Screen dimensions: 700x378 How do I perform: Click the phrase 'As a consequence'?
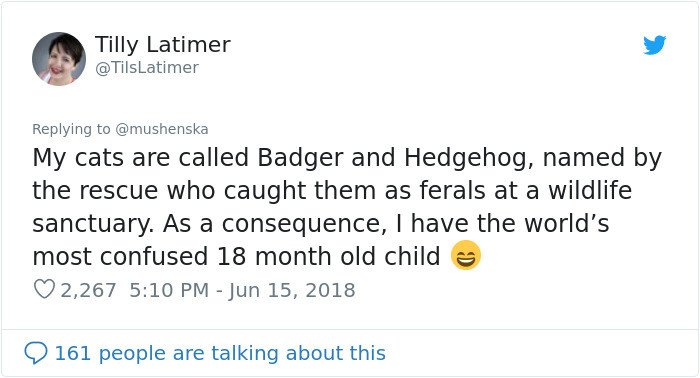275,224
